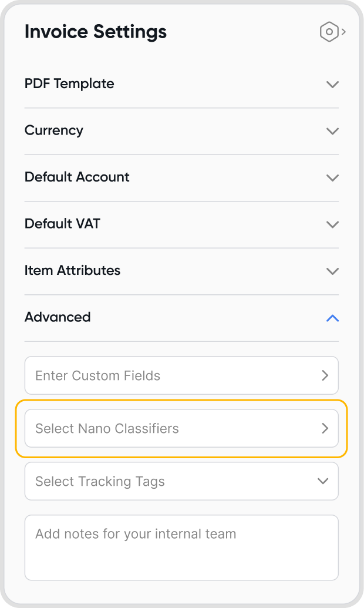Click the Select Tracking Tags placeholder text
Screen dimensions: 364x608
pyautogui.click(x=100, y=481)
